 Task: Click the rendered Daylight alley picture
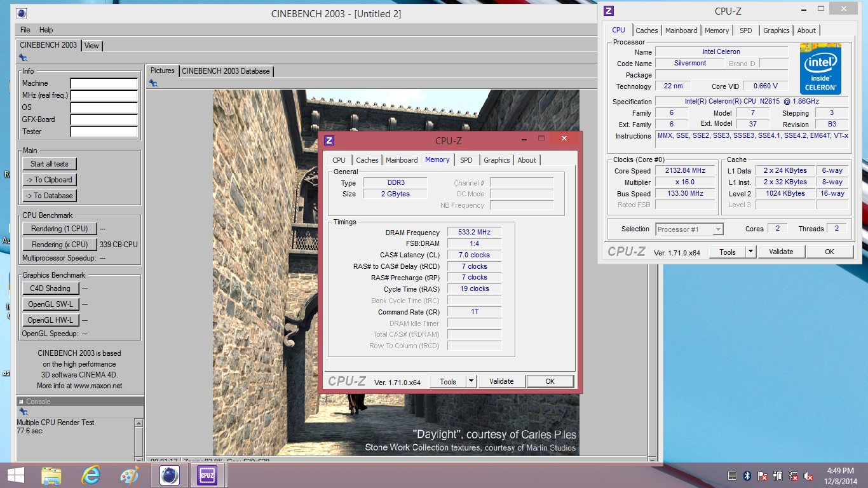pos(396,273)
